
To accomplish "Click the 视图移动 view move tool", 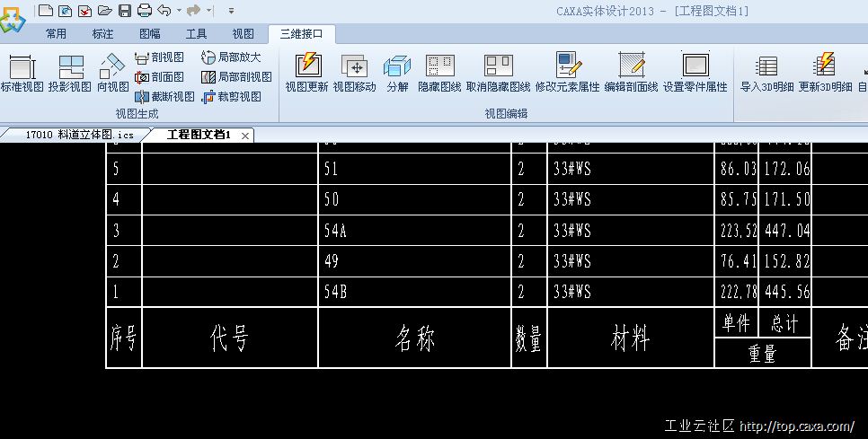I will pyautogui.click(x=354, y=73).
